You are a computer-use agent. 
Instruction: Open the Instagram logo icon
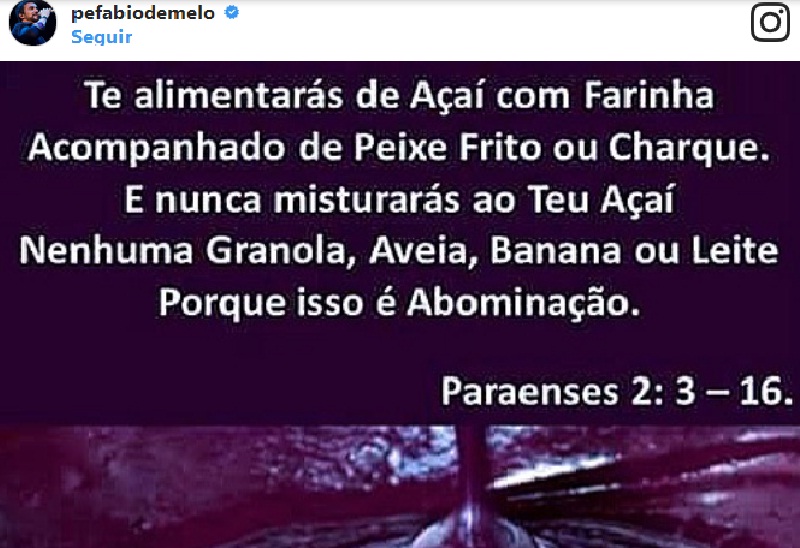tap(770, 22)
